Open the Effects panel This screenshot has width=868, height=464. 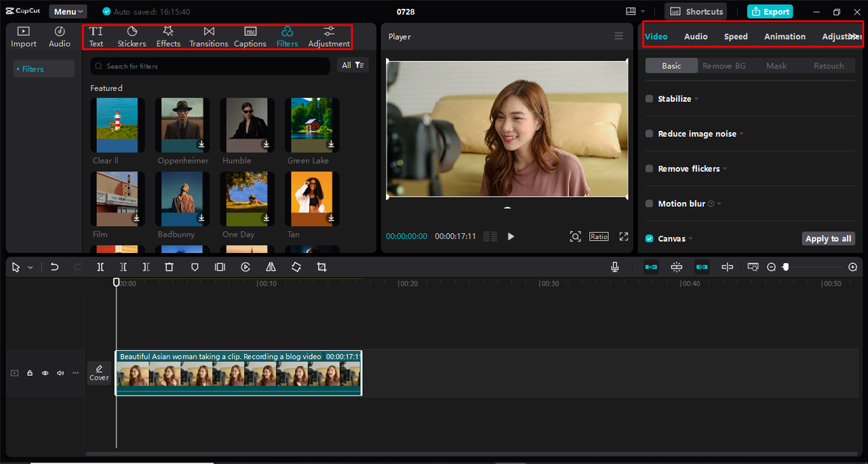tap(168, 37)
